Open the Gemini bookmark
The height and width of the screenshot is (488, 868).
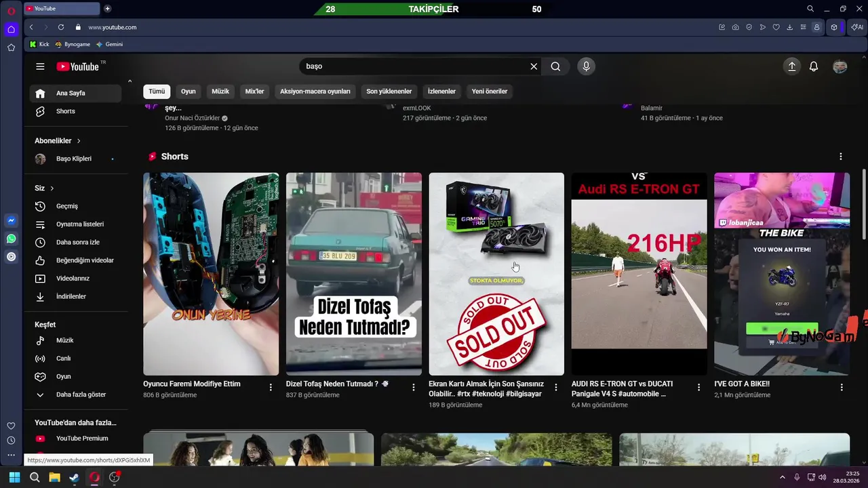(109, 44)
